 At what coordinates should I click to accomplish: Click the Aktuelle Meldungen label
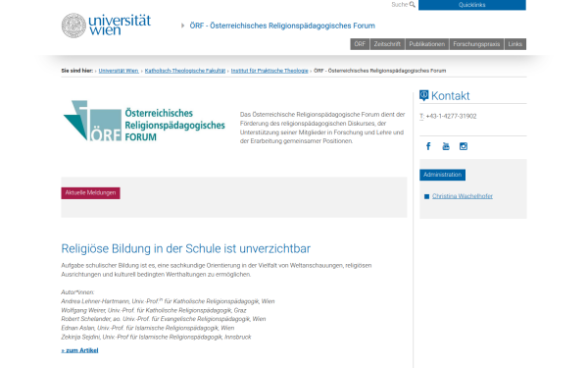tap(90, 193)
